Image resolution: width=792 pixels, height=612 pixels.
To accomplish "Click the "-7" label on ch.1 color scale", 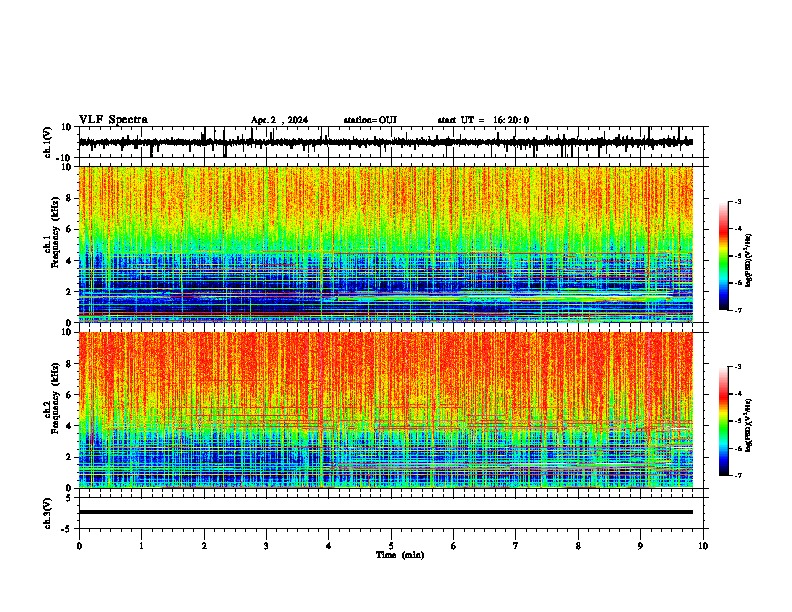I will click(737, 310).
